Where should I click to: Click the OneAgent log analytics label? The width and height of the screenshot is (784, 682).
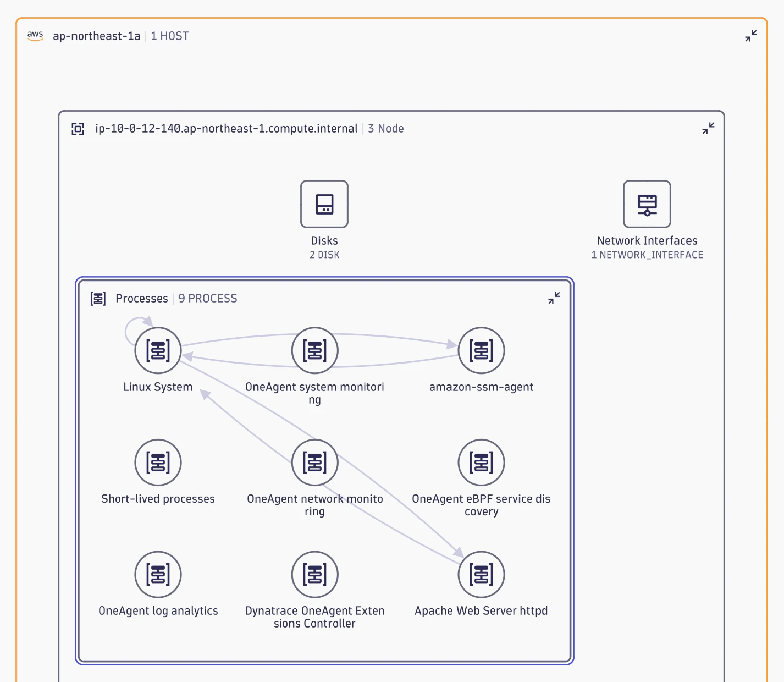click(x=158, y=611)
